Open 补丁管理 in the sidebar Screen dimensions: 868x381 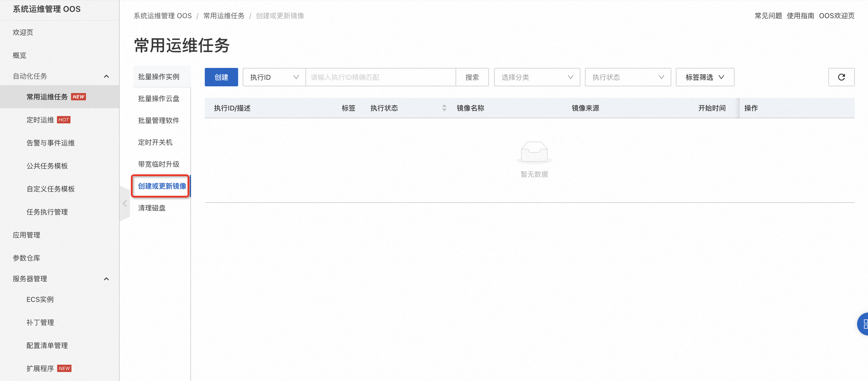click(x=40, y=323)
